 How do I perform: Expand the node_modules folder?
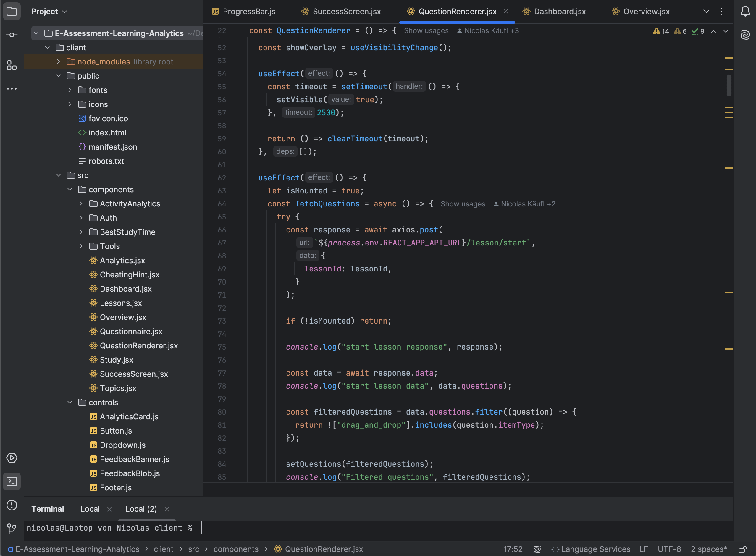click(x=58, y=62)
